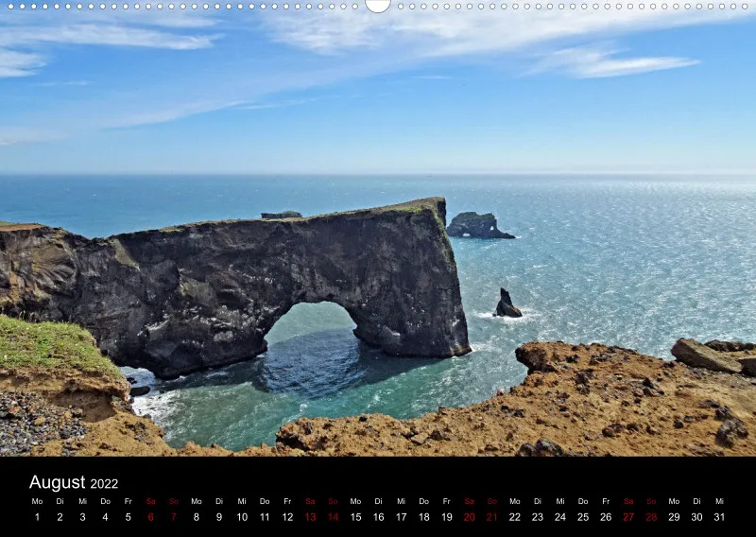Image resolution: width=756 pixels, height=537 pixels.
Task: Select Sunday 7 in red
Action: (x=174, y=517)
